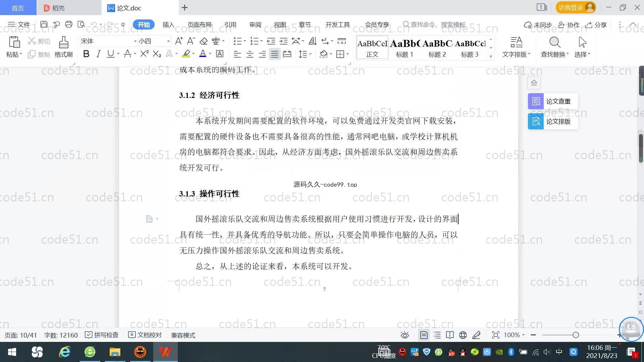Expand font color dropdown arrow

210,54
